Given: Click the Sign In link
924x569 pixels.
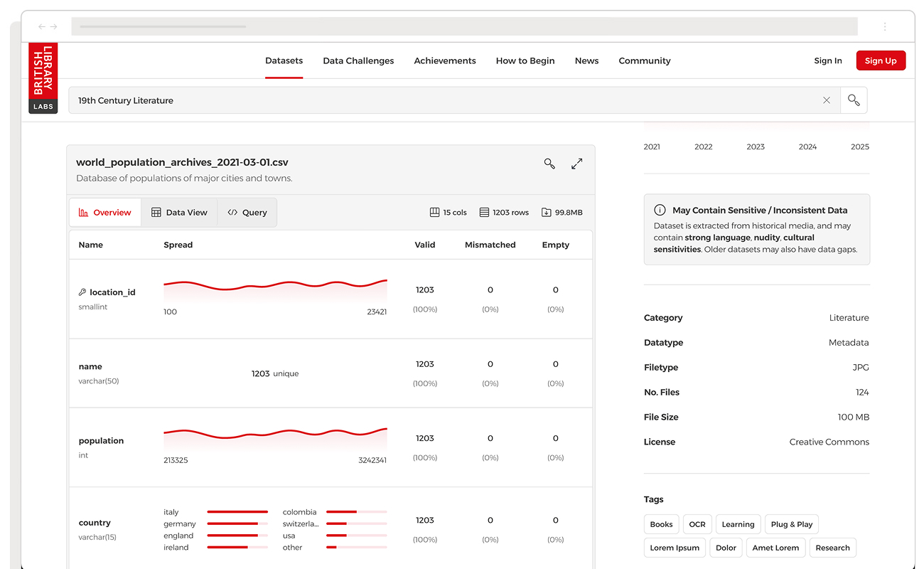Looking at the screenshot, I should coord(828,61).
